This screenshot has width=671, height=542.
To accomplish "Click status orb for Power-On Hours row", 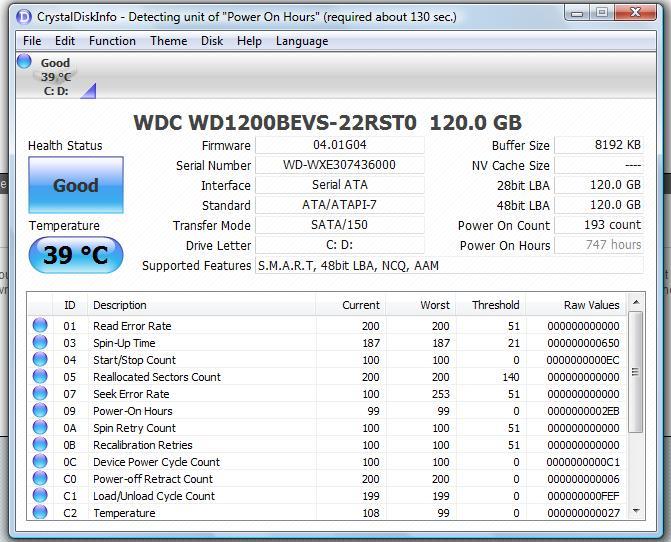I will tap(40, 410).
